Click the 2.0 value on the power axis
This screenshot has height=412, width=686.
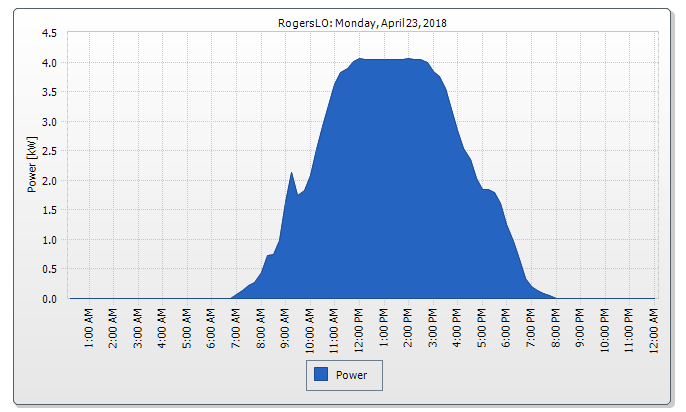(x=48, y=181)
